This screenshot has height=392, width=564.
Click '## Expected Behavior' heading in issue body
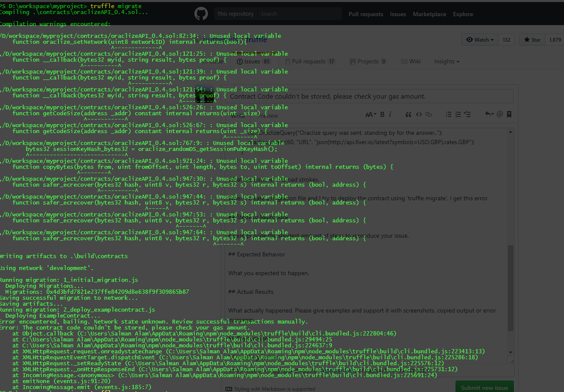(257, 254)
